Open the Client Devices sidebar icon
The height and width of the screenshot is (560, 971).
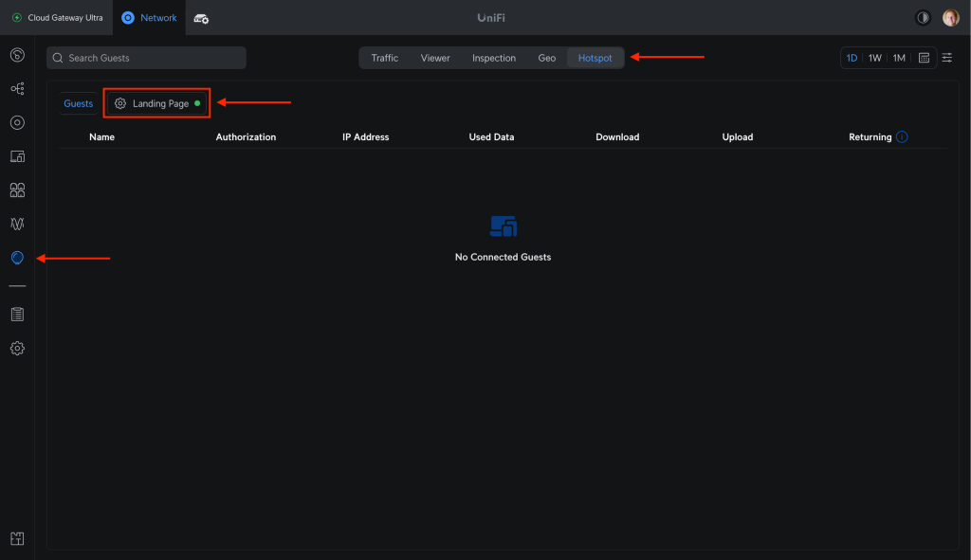(x=17, y=156)
